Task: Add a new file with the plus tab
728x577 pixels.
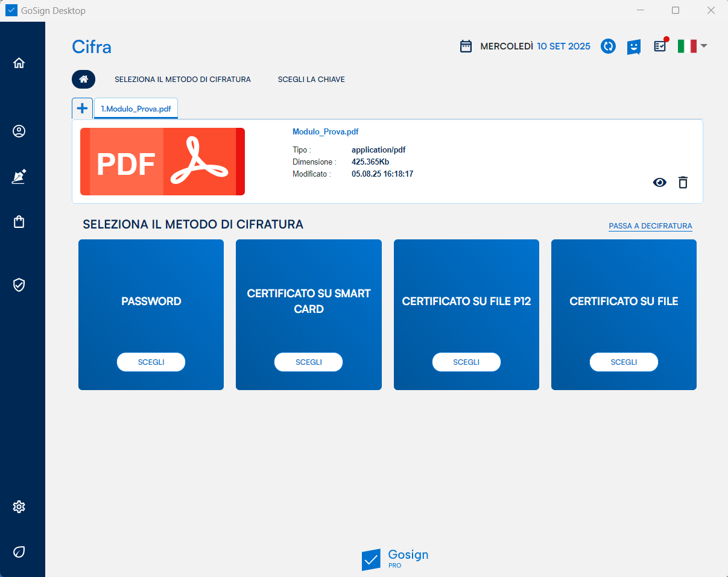Action: tap(82, 109)
